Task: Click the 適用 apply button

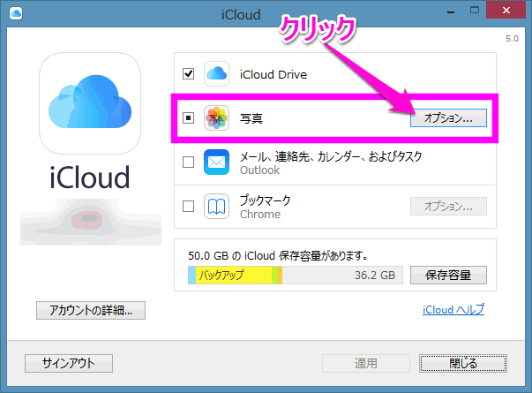Action: [365, 363]
